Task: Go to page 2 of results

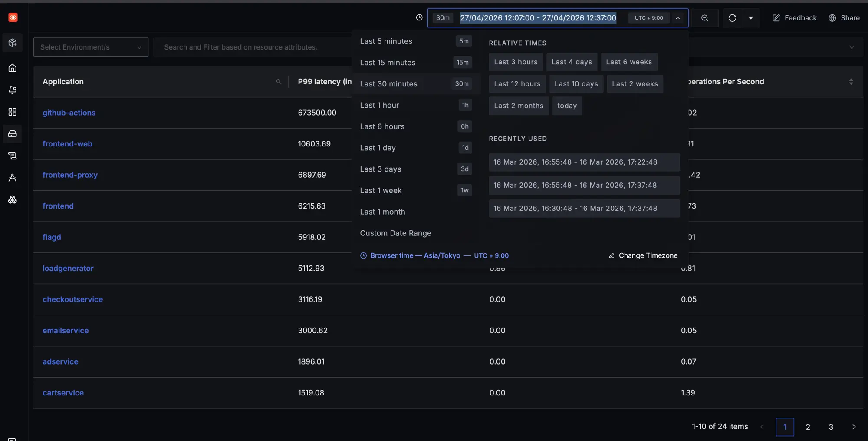Action: [808, 427]
